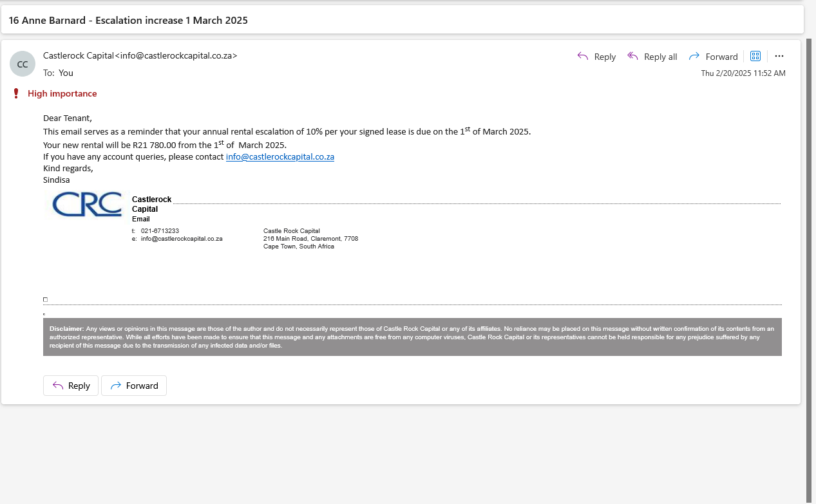Click the 'Sindisa' sign-off name
The height and width of the screenshot is (504, 816).
click(x=57, y=180)
